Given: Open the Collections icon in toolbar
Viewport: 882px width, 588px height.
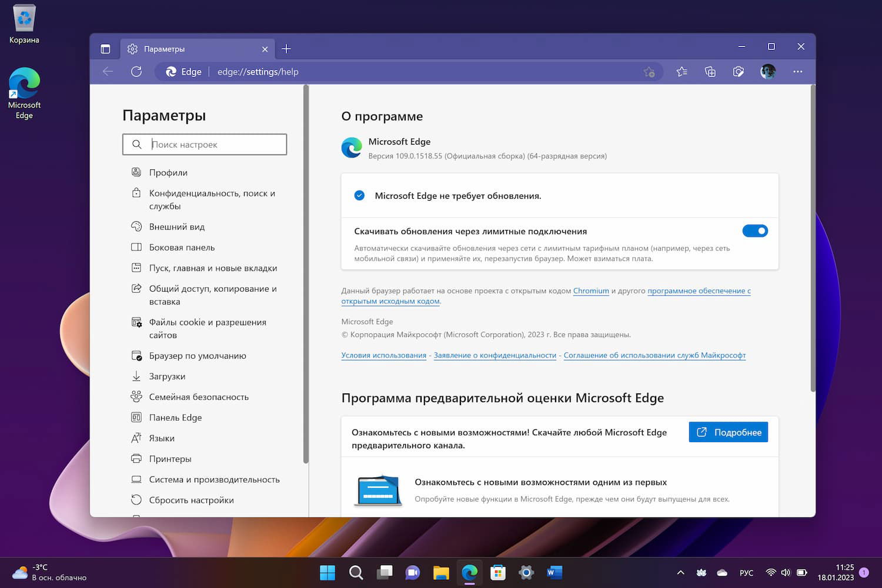Looking at the screenshot, I should click(x=710, y=72).
